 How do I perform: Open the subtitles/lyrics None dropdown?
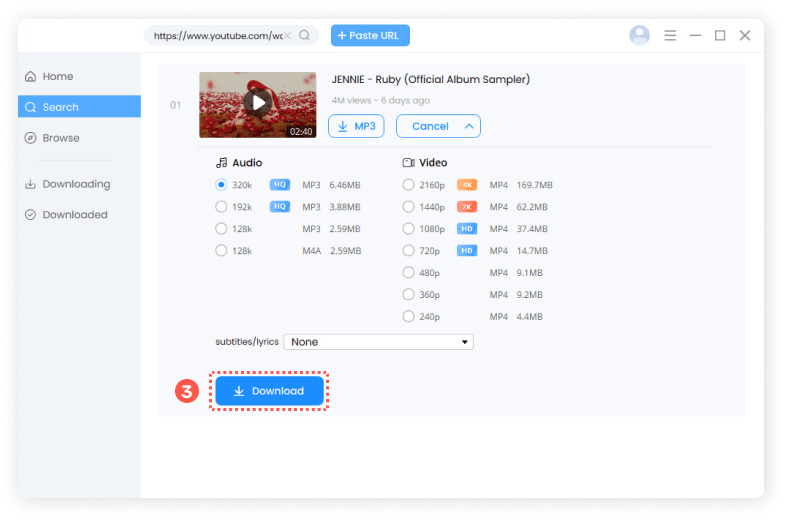378,342
